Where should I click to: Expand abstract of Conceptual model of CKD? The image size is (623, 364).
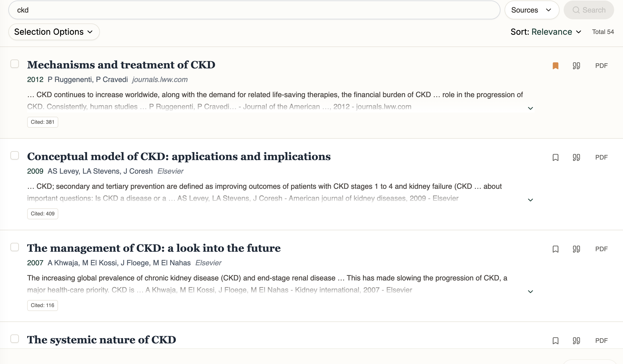tap(530, 200)
